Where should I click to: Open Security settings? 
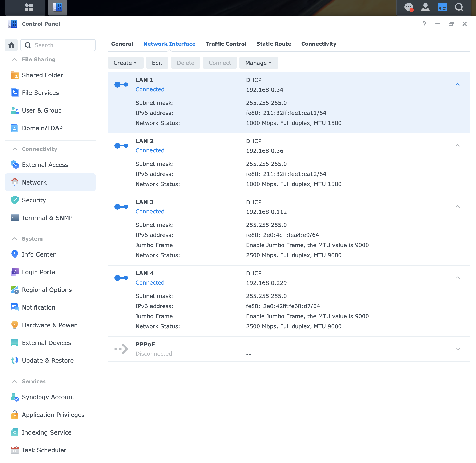[x=50, y=200]
